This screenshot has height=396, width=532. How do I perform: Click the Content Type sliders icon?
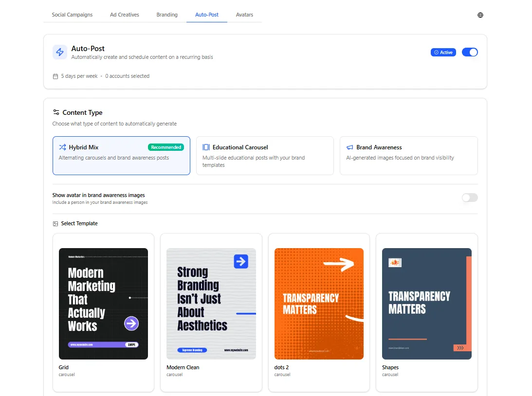(56, 112)
